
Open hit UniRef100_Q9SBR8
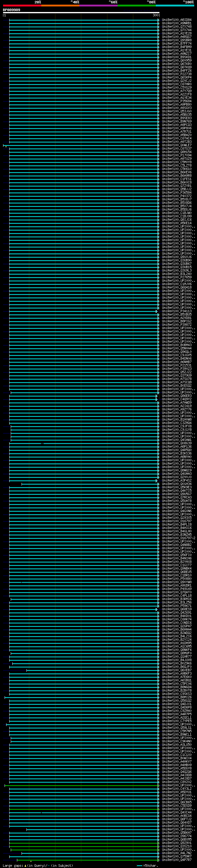176,40
